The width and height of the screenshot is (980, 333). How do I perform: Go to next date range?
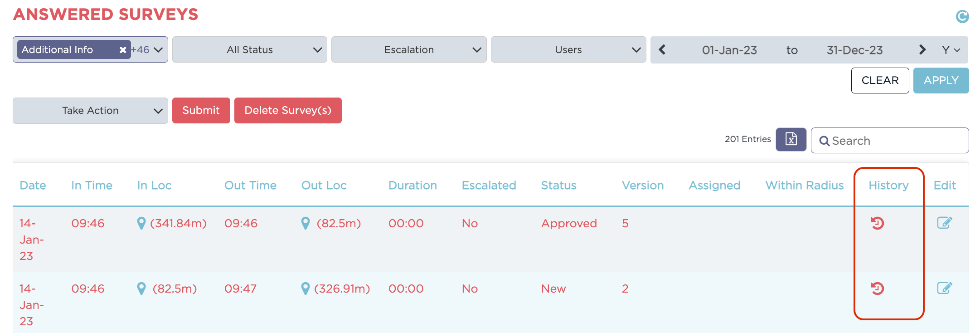[x=922, y=49]
